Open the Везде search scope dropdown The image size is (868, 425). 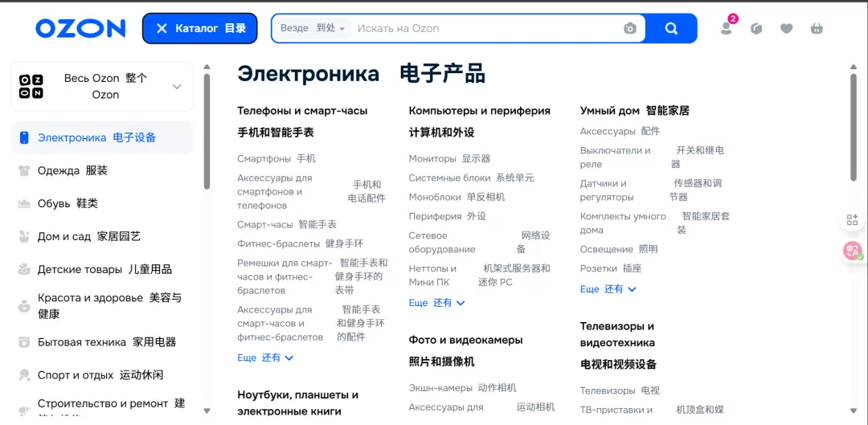click(x=312, y=28)
